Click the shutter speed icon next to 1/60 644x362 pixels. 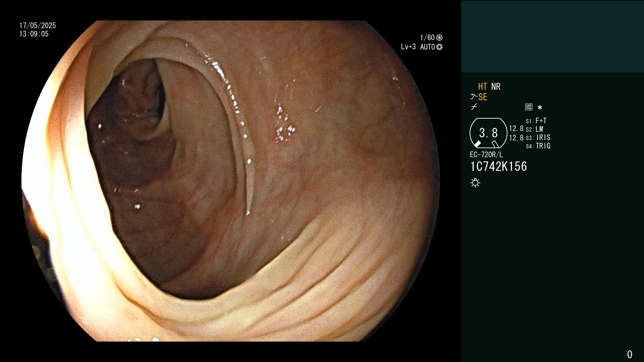tap(439, 38)
